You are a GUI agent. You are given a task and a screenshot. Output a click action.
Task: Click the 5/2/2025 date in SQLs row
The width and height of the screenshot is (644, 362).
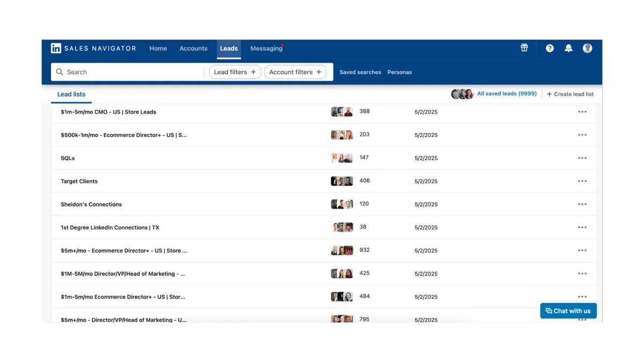coord(426,158)
